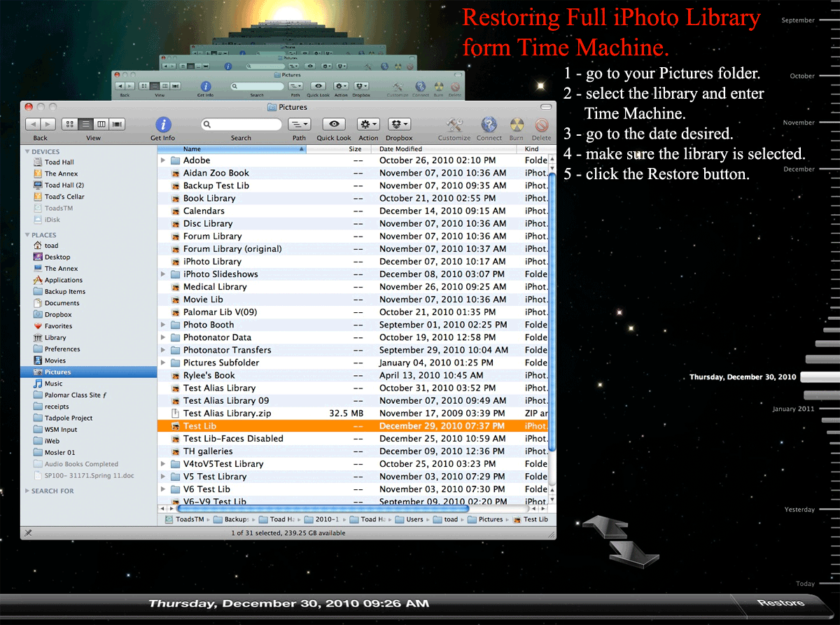Click the Quick Look eye icon
This screenshot has height=625, width=840.
[334, 124]
